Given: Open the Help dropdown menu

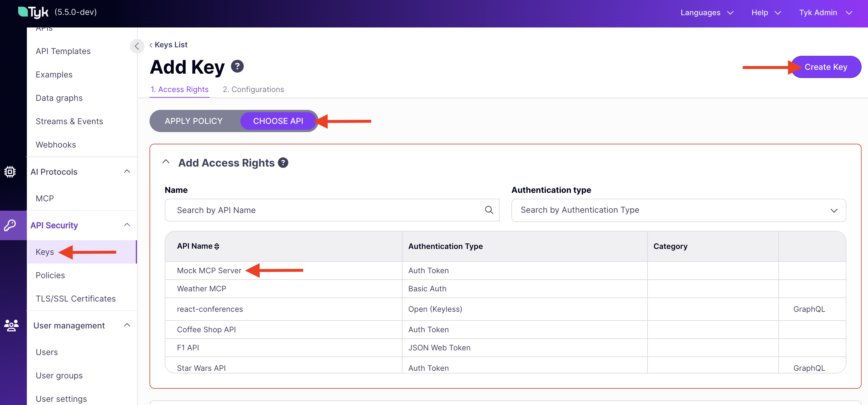Looking at the screenshot, I should pyautogui.click(x=766, y=13).
